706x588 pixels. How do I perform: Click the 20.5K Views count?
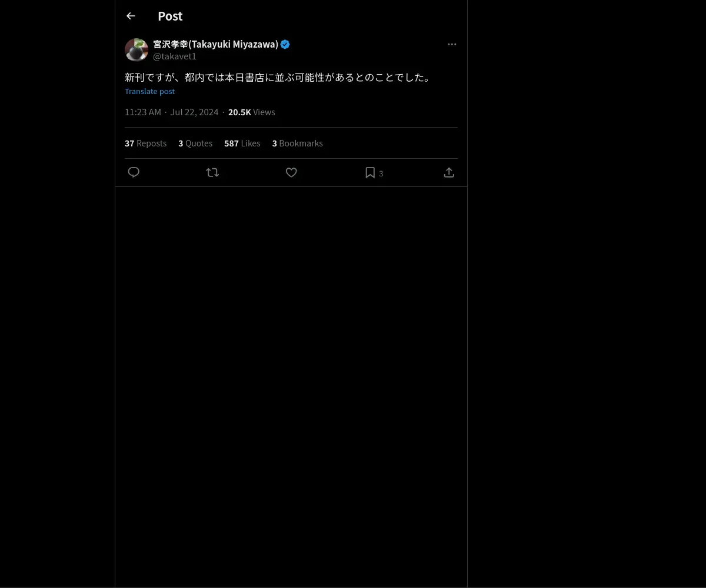tap(251, 112)
